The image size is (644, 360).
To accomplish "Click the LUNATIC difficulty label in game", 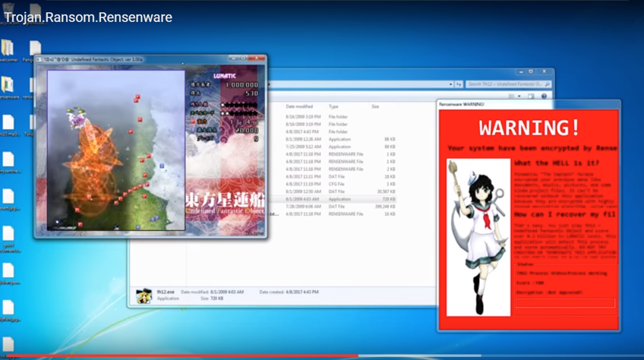I will click(x=225, y=76).
